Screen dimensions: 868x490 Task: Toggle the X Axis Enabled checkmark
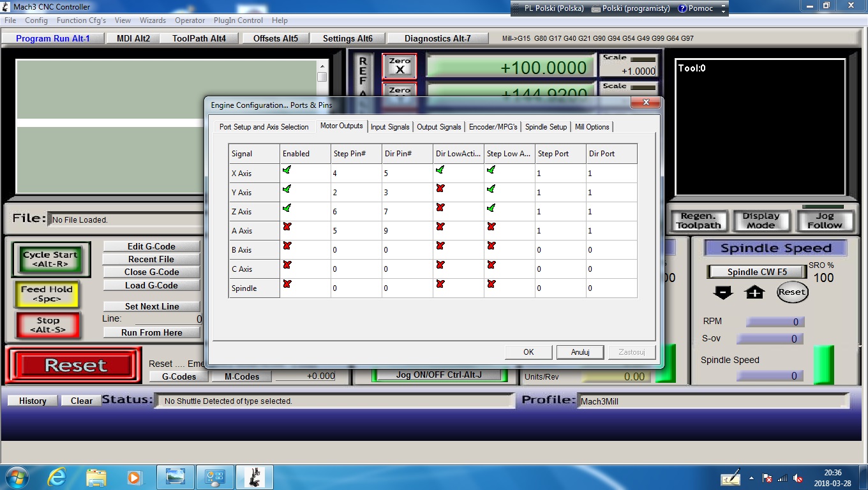287,170
